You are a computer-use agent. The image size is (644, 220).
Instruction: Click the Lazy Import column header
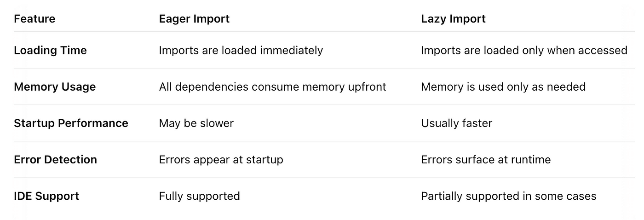[453, 19]
